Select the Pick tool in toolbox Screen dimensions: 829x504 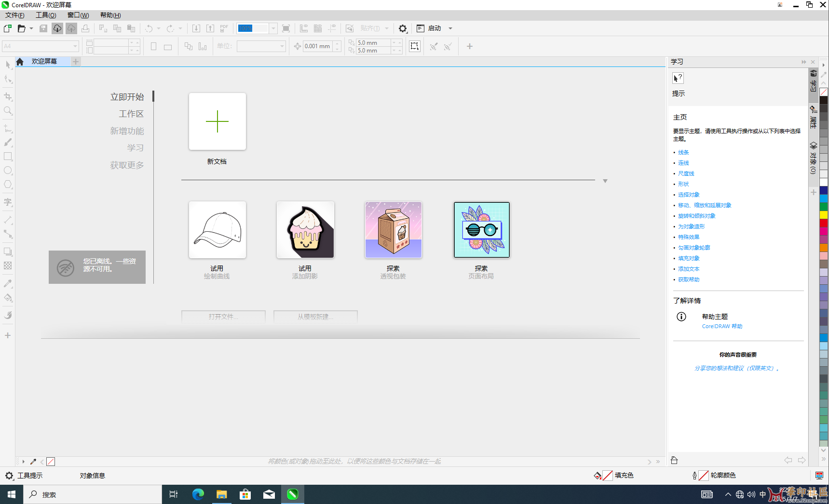8,65
